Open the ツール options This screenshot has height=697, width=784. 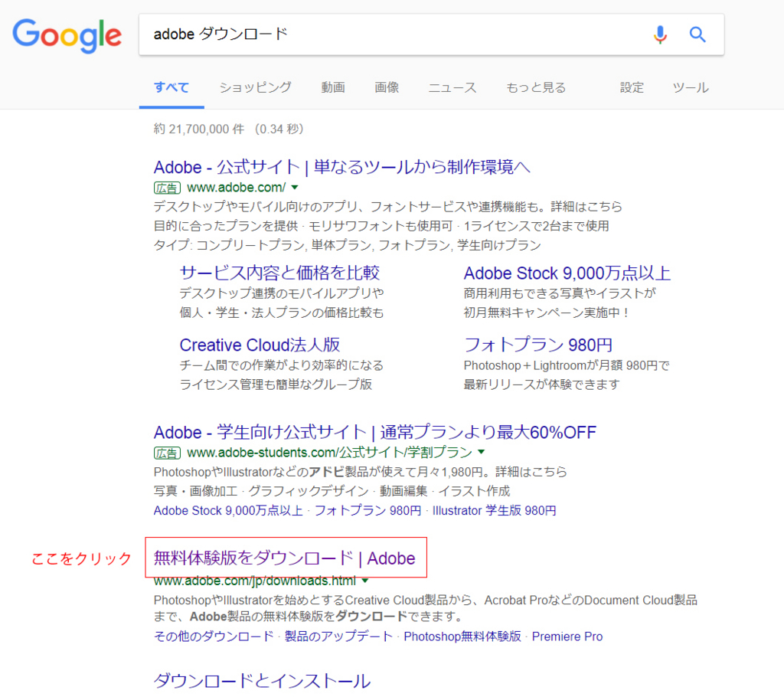(x=691, y=87)
